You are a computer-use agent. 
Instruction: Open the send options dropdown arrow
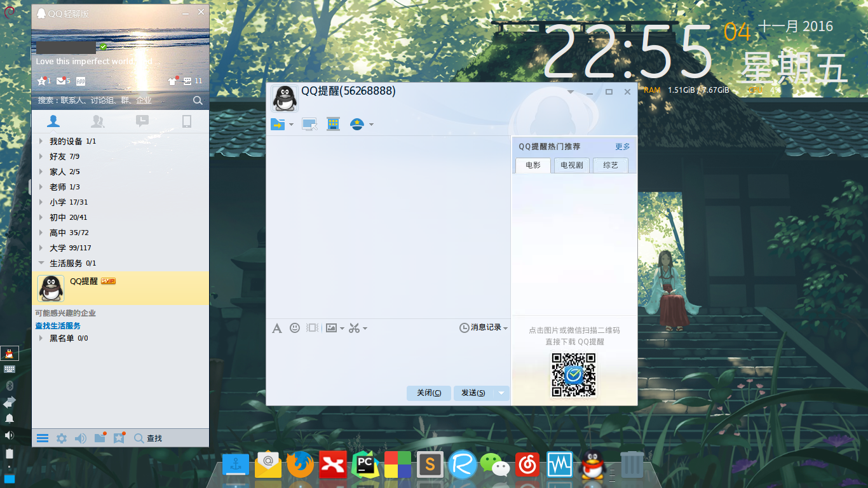tap(501, 393)
